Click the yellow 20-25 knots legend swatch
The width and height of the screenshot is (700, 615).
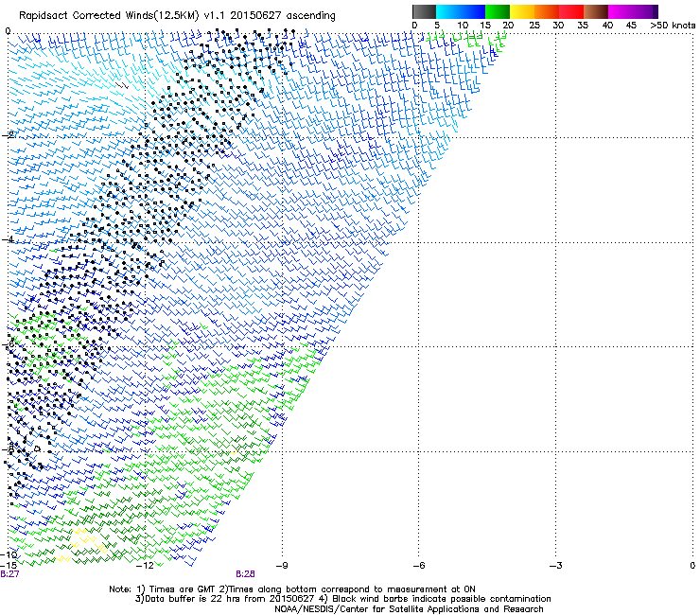522,11
